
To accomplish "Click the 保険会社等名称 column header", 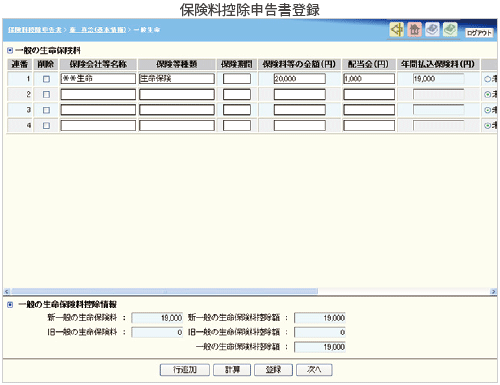I will (98, 64).
